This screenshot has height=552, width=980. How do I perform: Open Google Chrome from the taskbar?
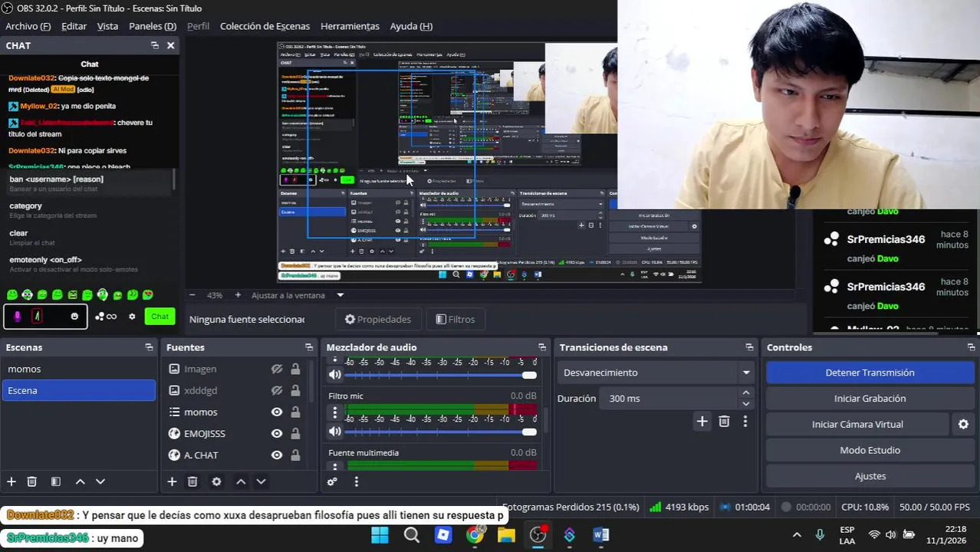click(475, 534)
